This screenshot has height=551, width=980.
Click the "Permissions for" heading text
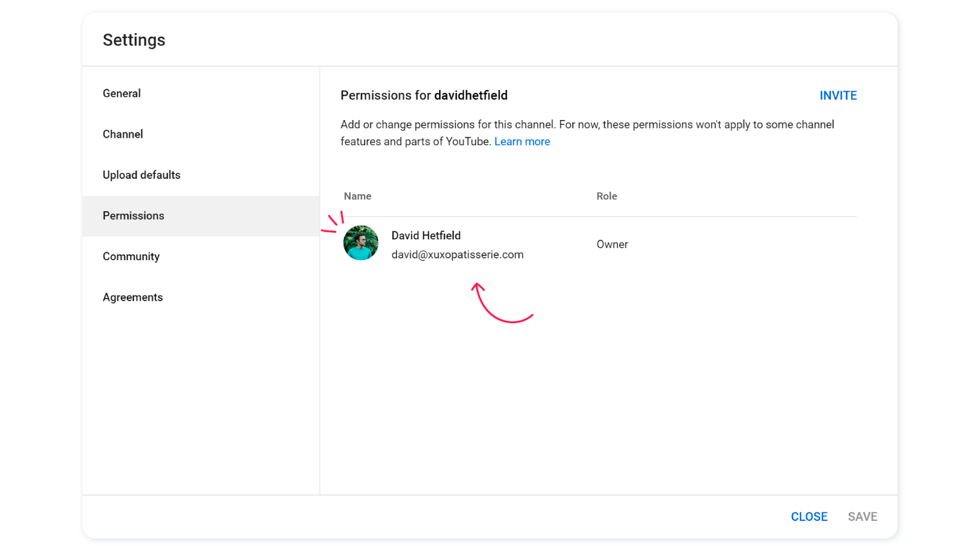[x=386, y=96]
